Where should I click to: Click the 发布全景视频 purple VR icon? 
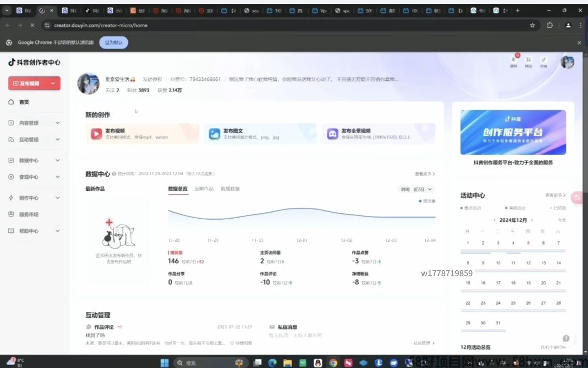click(x=333, y=134)
